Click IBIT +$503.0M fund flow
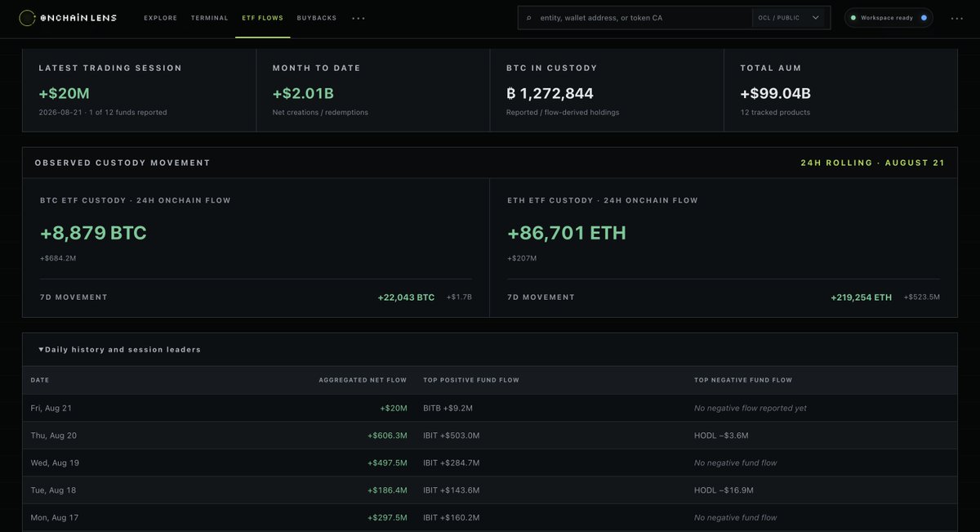The height and width of the screenshot is (532, 980). tap(452, 436)
